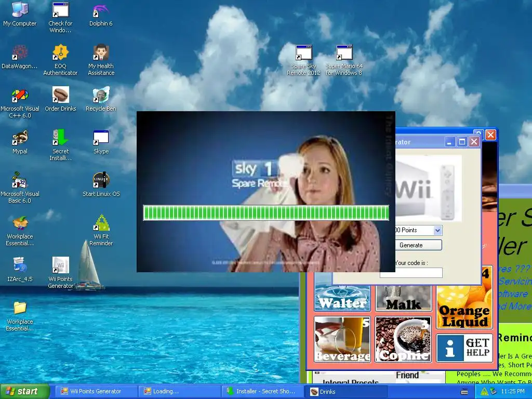Switch to Wii Points Generator taskbar item
The width and height of the screenshot is (532, 399).
point(96,392)
